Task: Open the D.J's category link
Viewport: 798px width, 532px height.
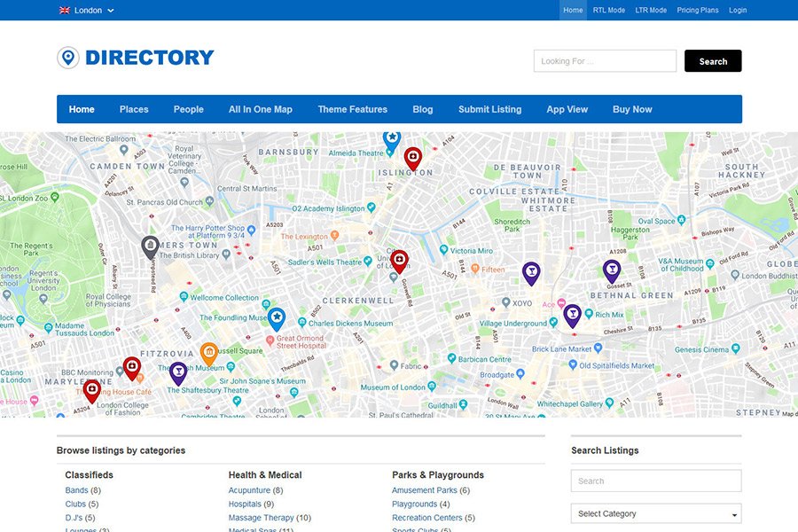Action: [x=74, y=518]
